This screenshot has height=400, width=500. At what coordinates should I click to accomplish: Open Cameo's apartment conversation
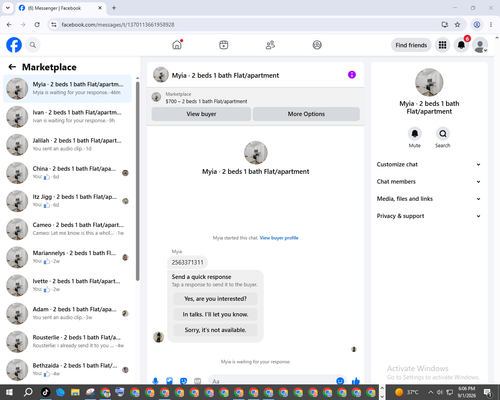tap(67, 229)
